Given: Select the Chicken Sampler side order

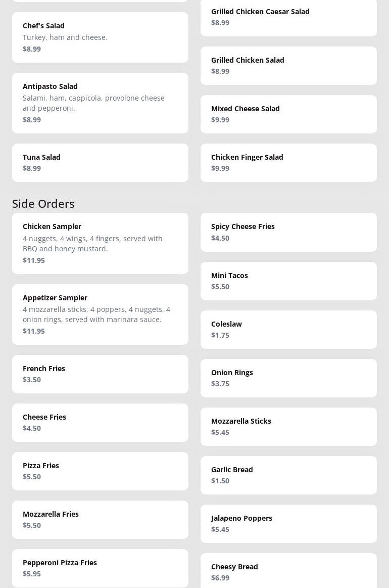Looking at the screenshot, I should (100, 243).
